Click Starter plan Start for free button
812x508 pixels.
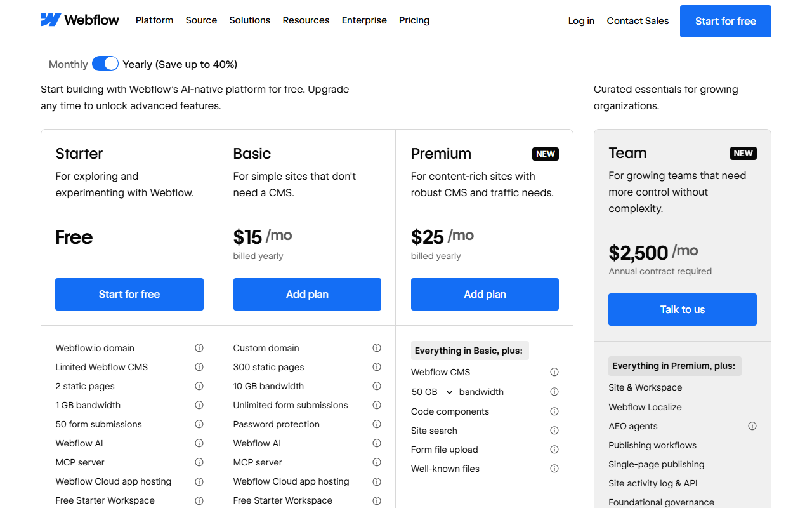[x=129, y=294]
